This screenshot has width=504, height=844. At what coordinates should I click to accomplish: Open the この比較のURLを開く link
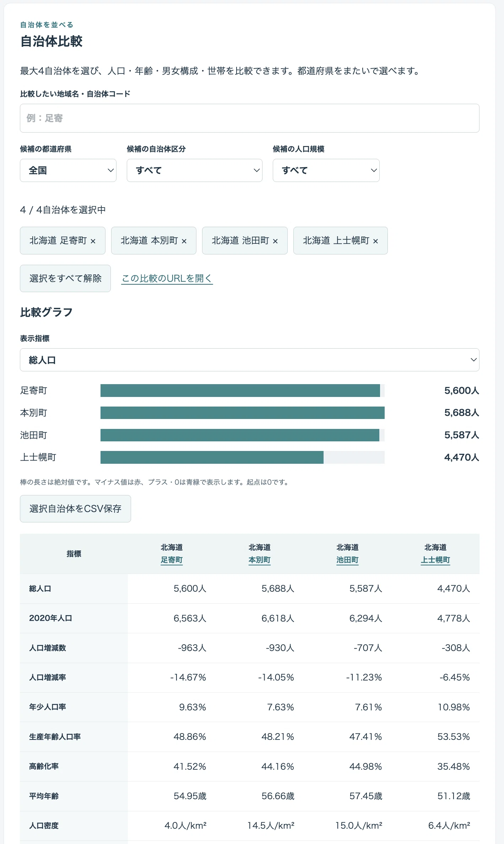(x=167, y=278)
